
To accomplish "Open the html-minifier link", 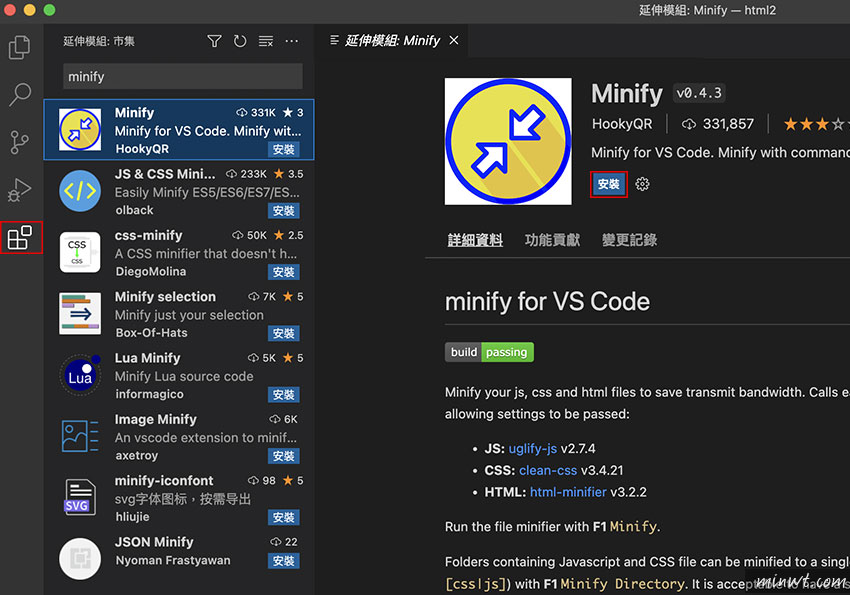I will [x=568, y=492].
